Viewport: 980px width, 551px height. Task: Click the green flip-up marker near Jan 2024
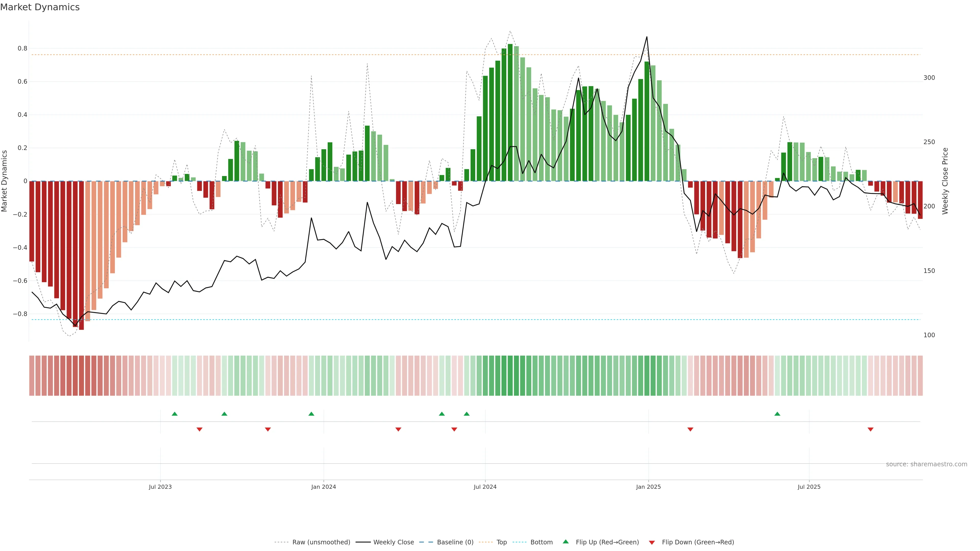[311, 414]
